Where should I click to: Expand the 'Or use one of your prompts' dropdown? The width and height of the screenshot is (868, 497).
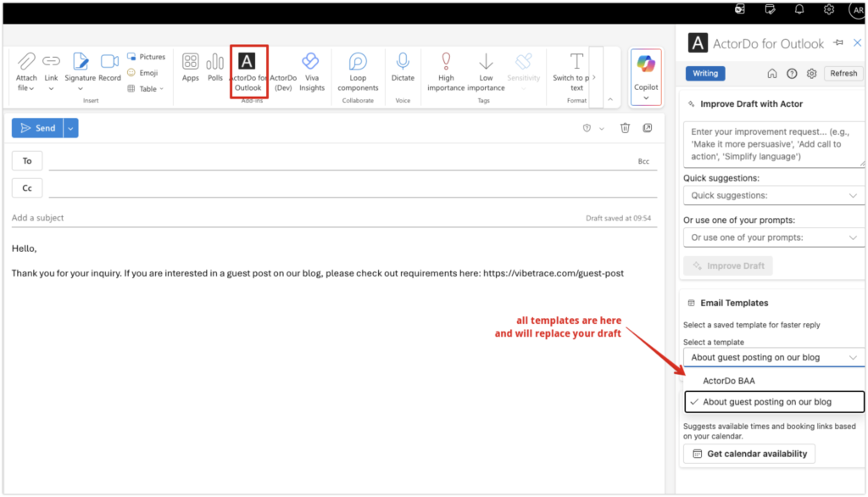[x=775, y=238]
